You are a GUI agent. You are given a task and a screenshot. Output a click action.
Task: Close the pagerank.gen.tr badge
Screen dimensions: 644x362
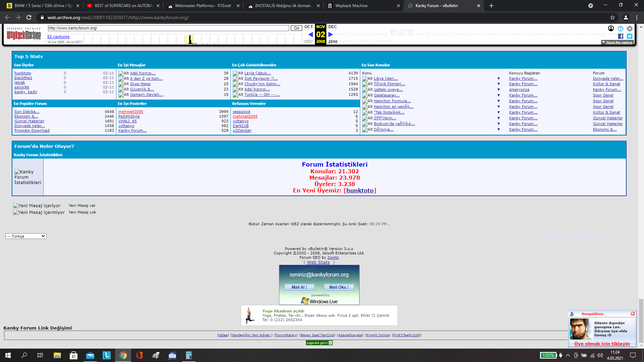coord(330,343)
